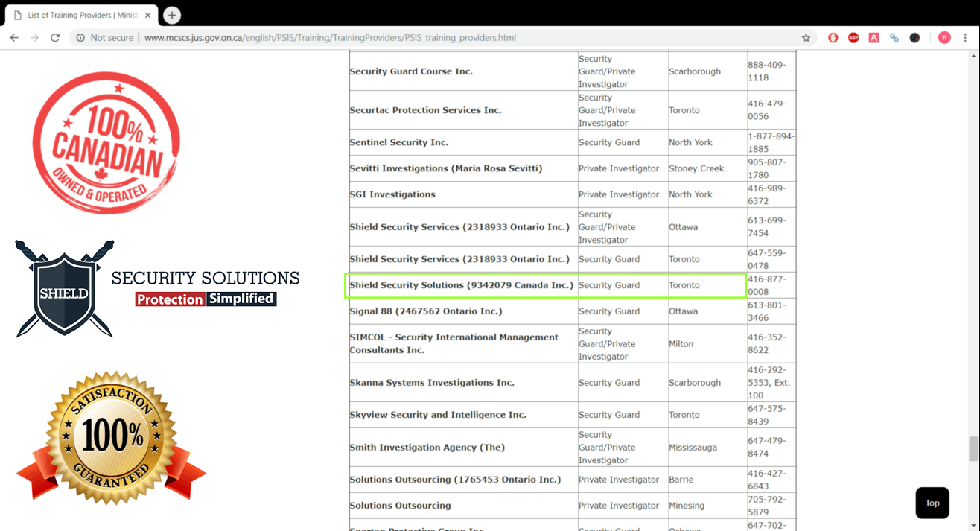Click 'Security Guard' in the Sentinel Security row
Viewport: 980px width, 531px height.
[x=609, y=142]
